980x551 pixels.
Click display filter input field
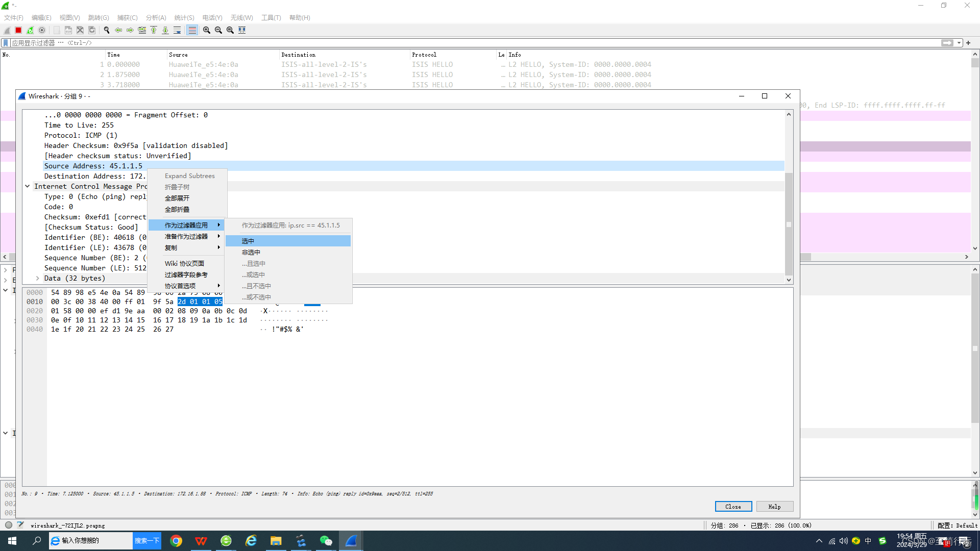(x=475, y=43)
